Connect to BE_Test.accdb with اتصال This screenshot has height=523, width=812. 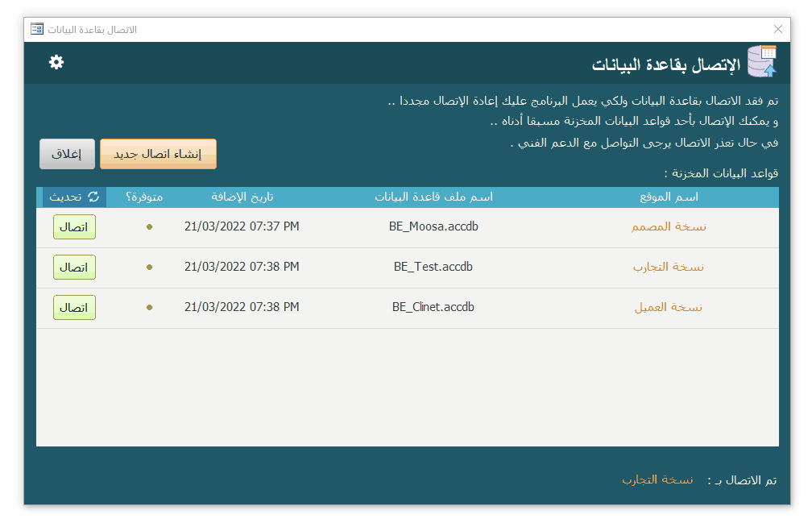coord(74,268)
